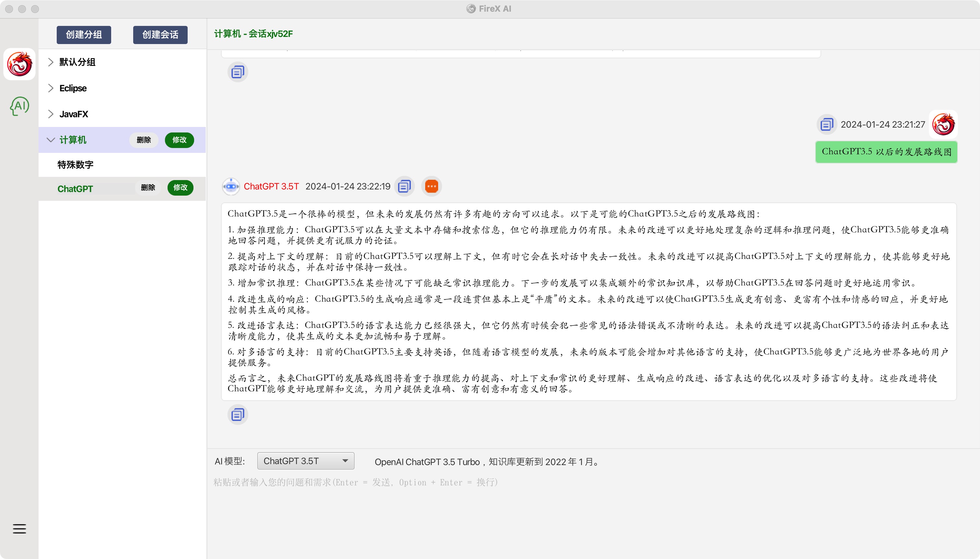The height and width of the screenshot is (559, 980).
Task: Delete the 计算机 group
Action: 144,140
